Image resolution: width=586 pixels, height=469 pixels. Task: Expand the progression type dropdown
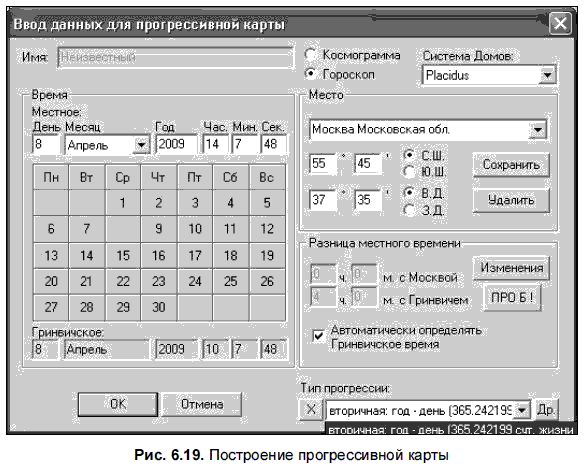[x=522, y=410]
